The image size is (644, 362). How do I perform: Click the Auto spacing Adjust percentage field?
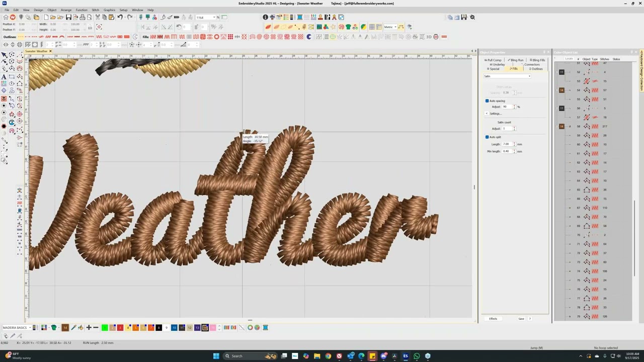507,107
